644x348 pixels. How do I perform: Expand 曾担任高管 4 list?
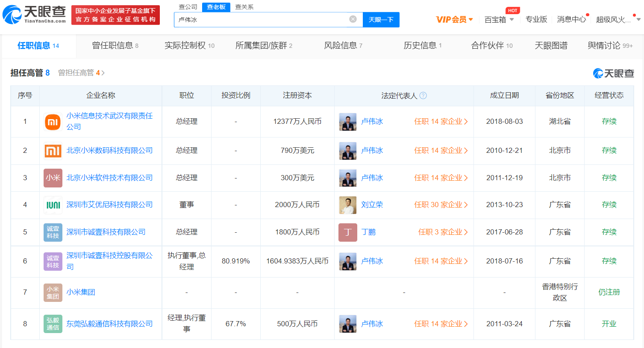pyautogui.click(x=81, y=73)
